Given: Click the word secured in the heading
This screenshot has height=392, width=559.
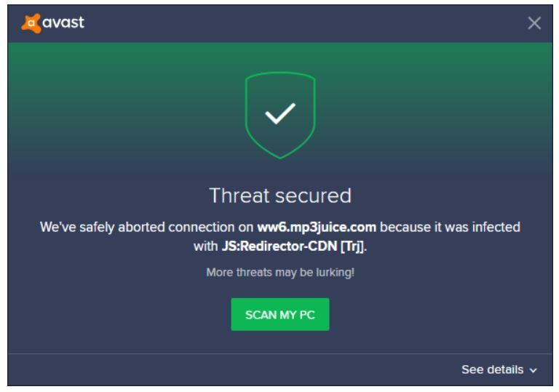Looking at the screenshot, I should point(314,196).
